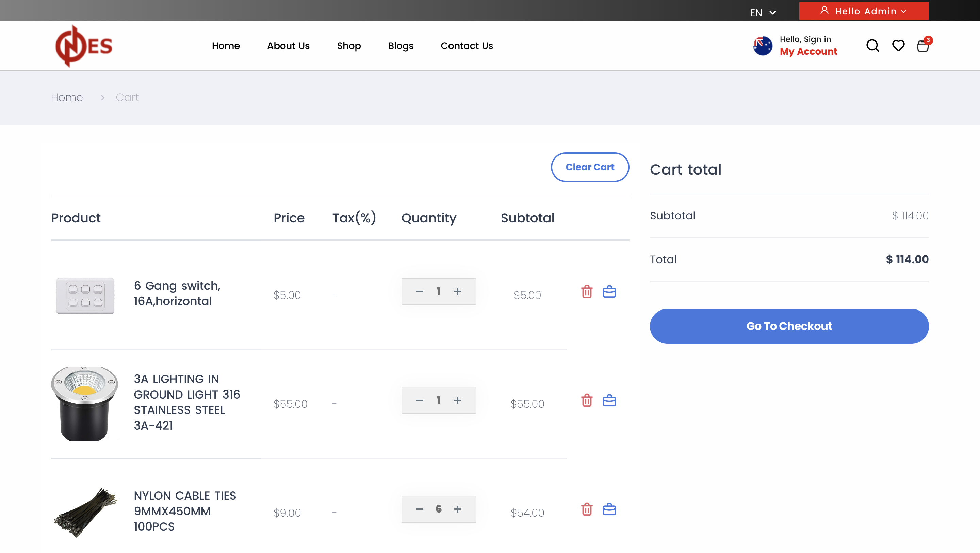The height and width of the screenshot is (553, 980).
Task: Click the Clear Cart button
Action: point(590,167)
